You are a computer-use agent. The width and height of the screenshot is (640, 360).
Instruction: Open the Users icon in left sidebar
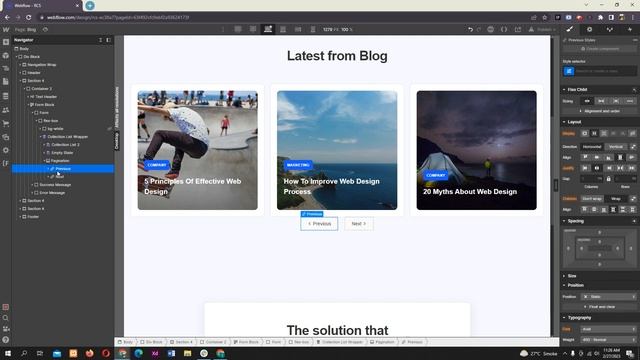tap(6, 110)
